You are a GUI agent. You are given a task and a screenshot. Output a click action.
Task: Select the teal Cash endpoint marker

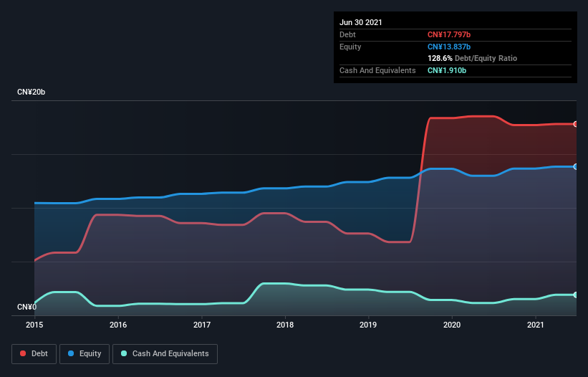click(576, 295)
